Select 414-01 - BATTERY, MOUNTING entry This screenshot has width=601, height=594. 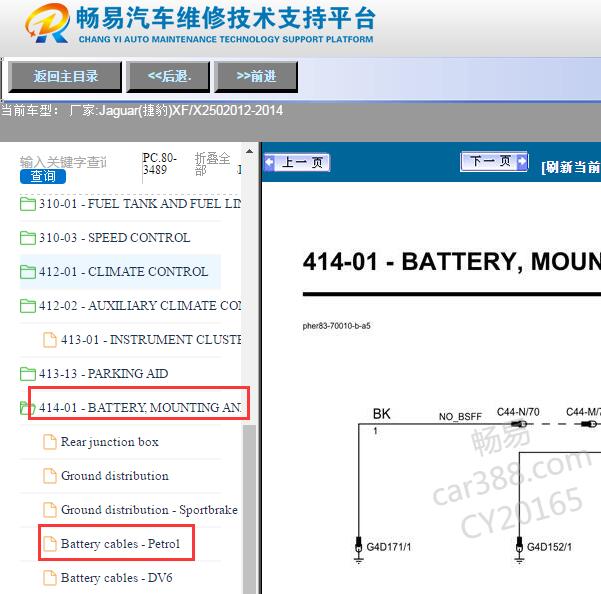(140, 408)
